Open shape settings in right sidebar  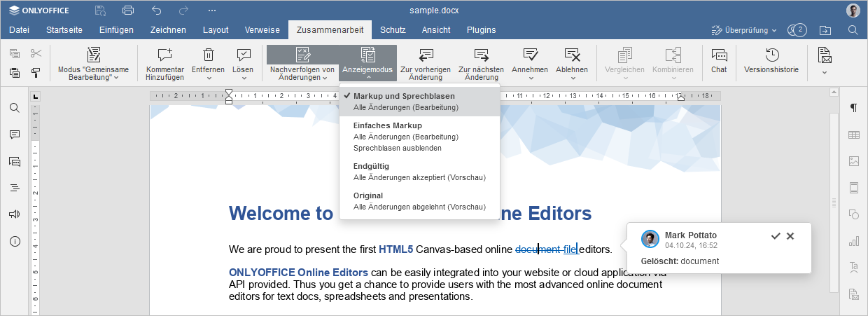(x=853, y=214)
